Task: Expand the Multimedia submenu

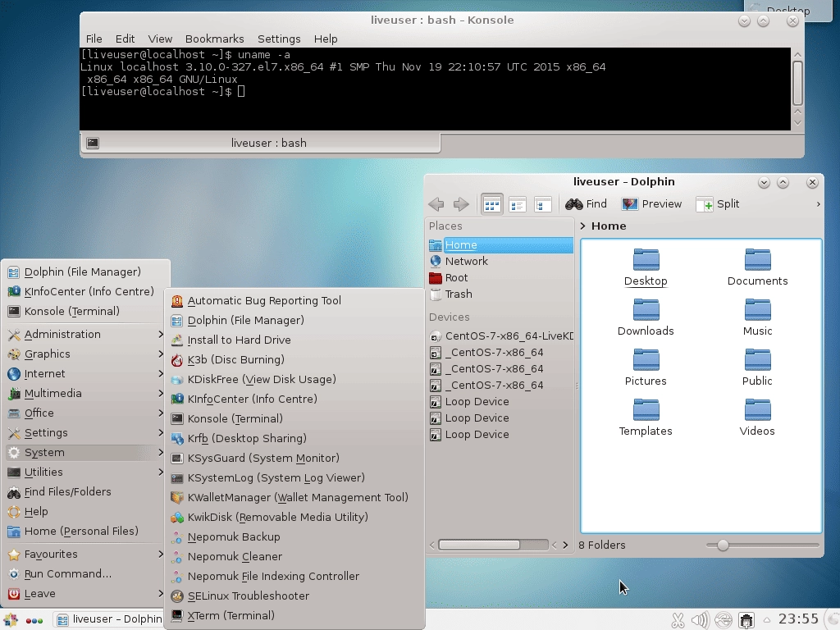Action: (x=85, y=394)
